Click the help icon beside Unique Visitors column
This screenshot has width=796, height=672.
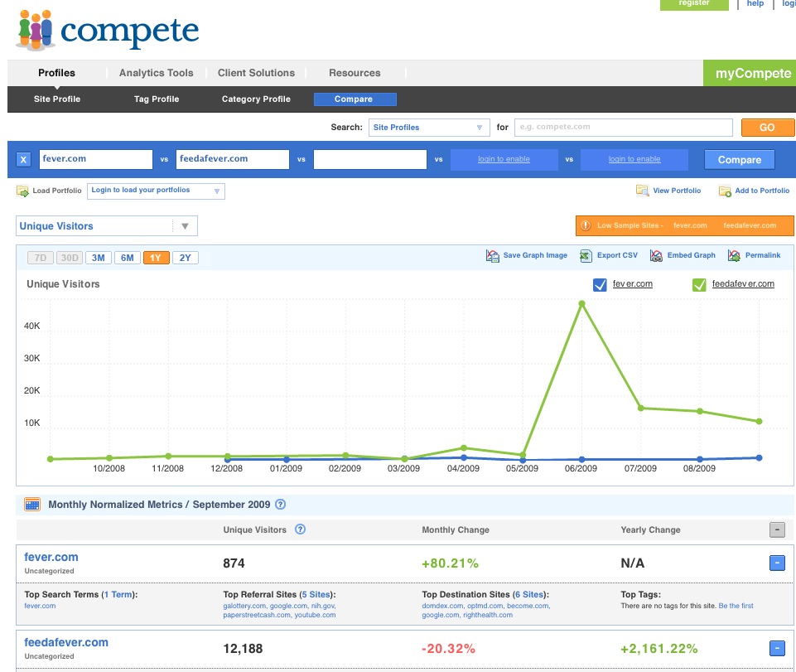(x=300, y=529)
